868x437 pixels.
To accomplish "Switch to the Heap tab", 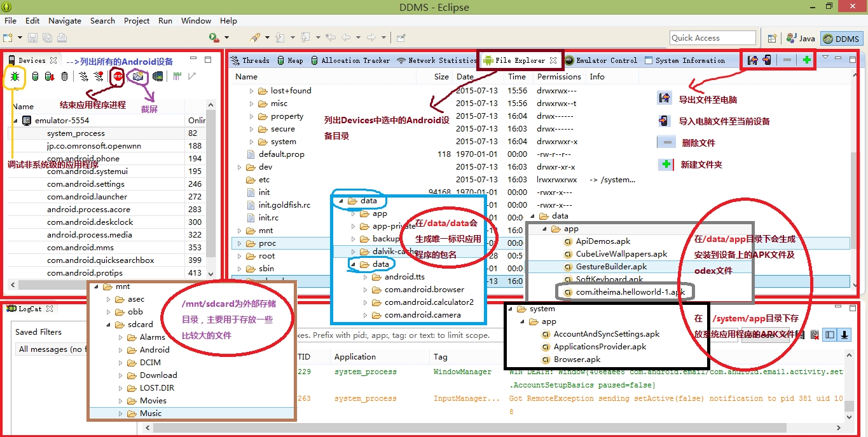I will [x=289, y=60].
